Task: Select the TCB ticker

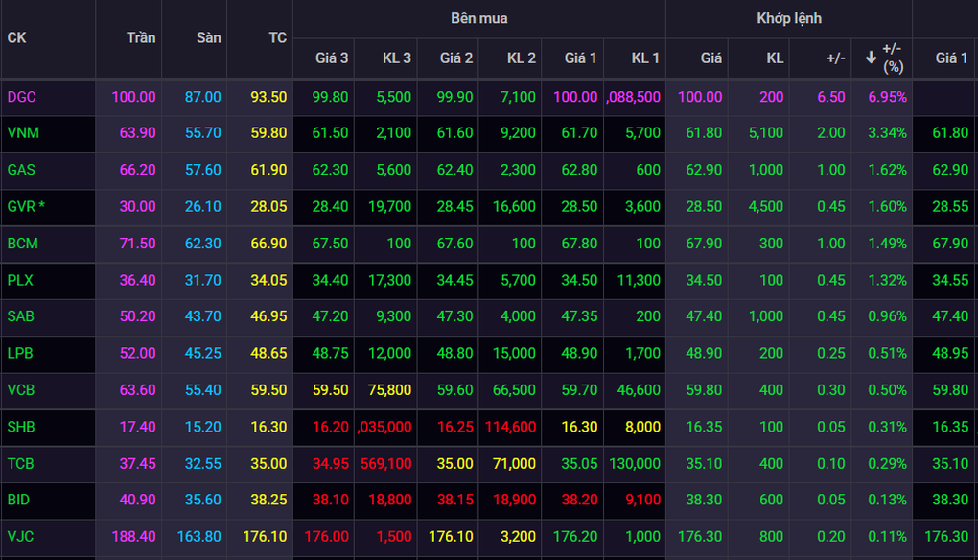Action: pos(21,463)
